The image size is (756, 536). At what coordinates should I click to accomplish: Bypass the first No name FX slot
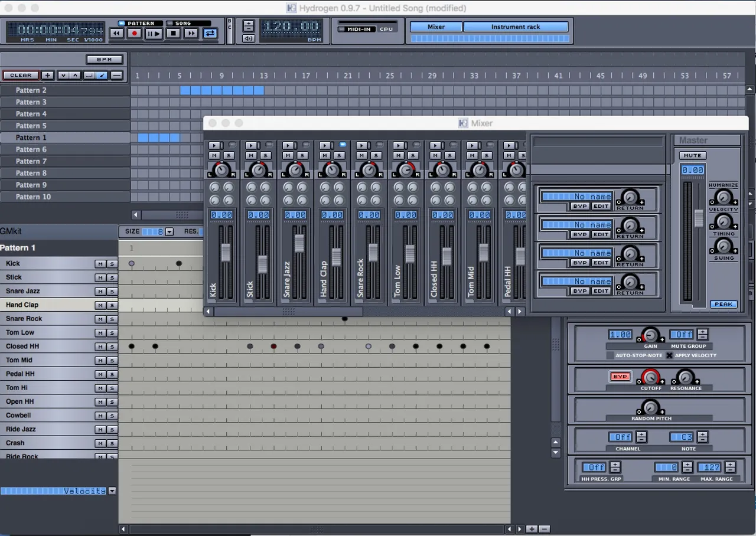(x=580, y=206)
